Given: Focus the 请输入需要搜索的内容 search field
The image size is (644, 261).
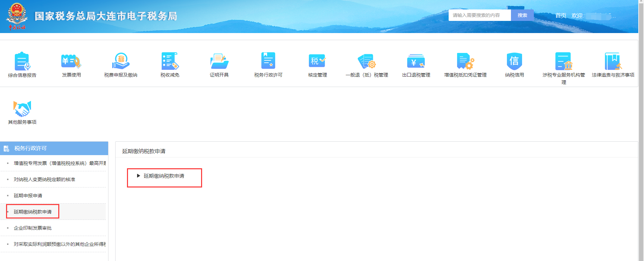Looking at the screenshot, I should point(480,15).
